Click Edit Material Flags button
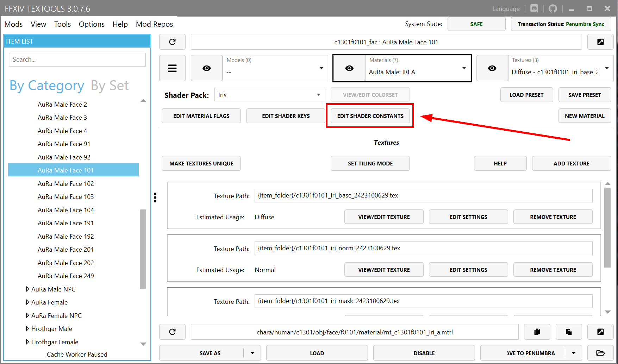Screen dimensions: 618x364 pos(201,116)
